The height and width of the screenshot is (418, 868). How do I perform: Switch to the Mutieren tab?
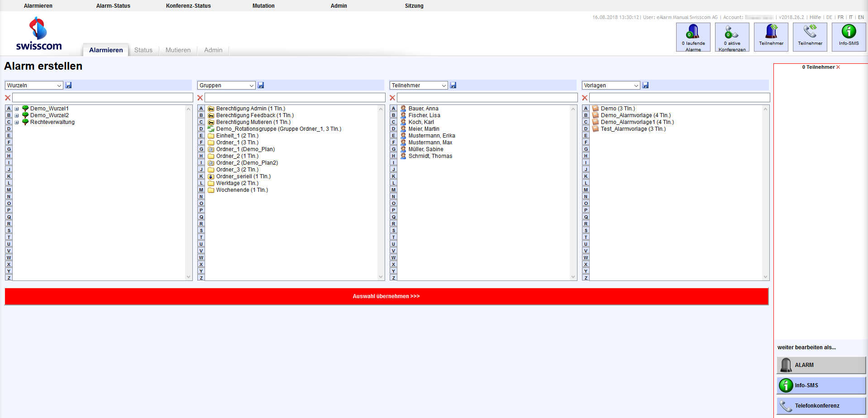click(x=178, y=50)
